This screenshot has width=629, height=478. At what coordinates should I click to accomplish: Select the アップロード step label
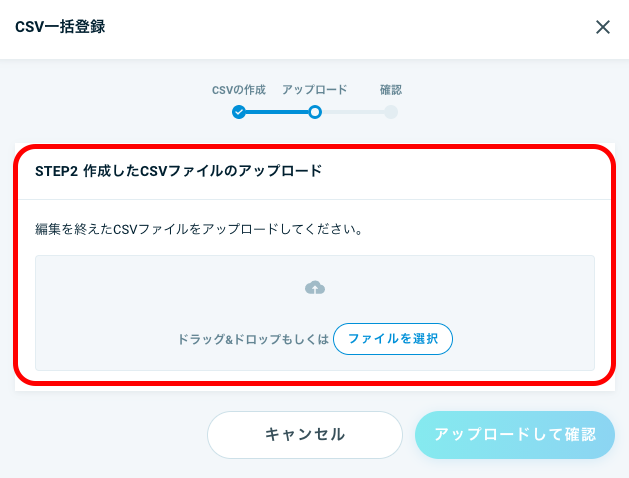[315, 90]
